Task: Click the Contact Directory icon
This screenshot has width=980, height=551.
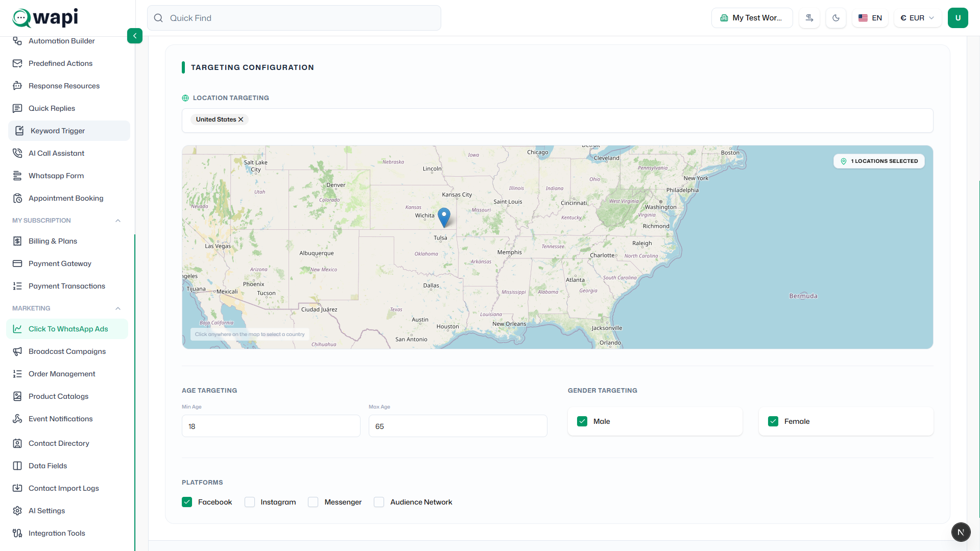Action: (17, 443)
